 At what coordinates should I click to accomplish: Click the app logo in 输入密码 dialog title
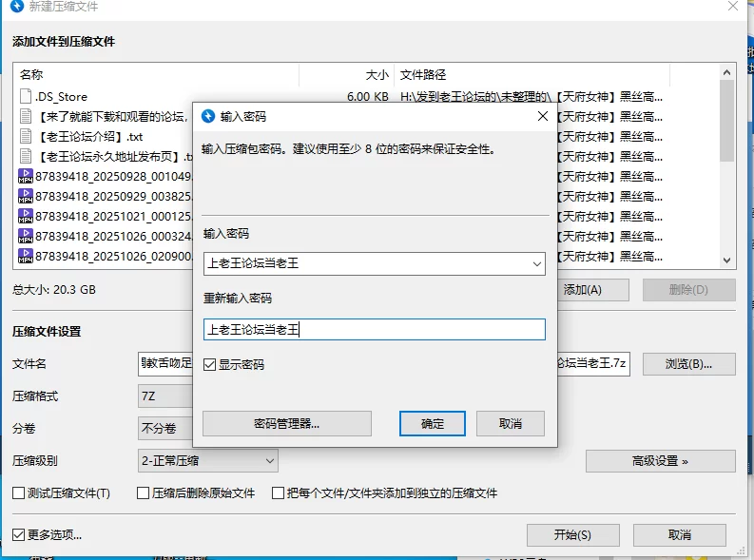click(x=208, y=116)
